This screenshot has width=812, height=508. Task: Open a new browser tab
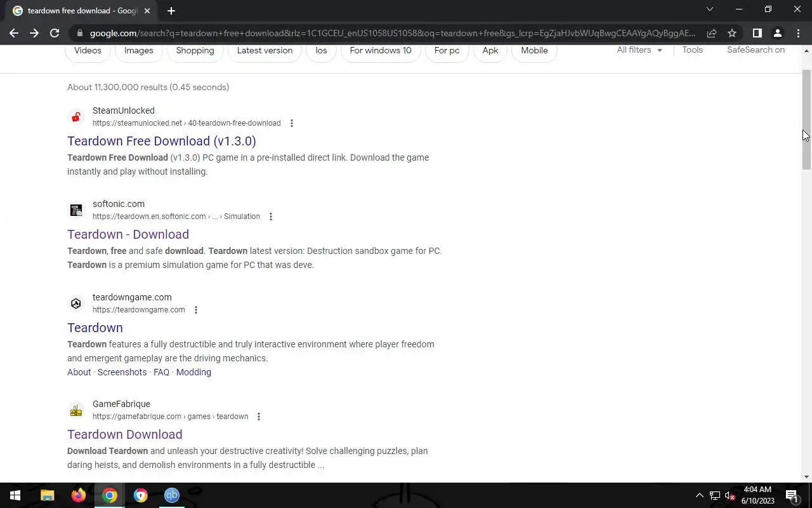[171, 11]
